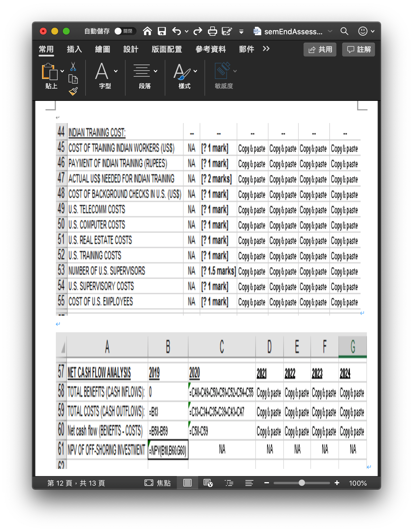Click the Format Painter brush icon
This screenshot has height=532, width=413.
tap(73, 91)
